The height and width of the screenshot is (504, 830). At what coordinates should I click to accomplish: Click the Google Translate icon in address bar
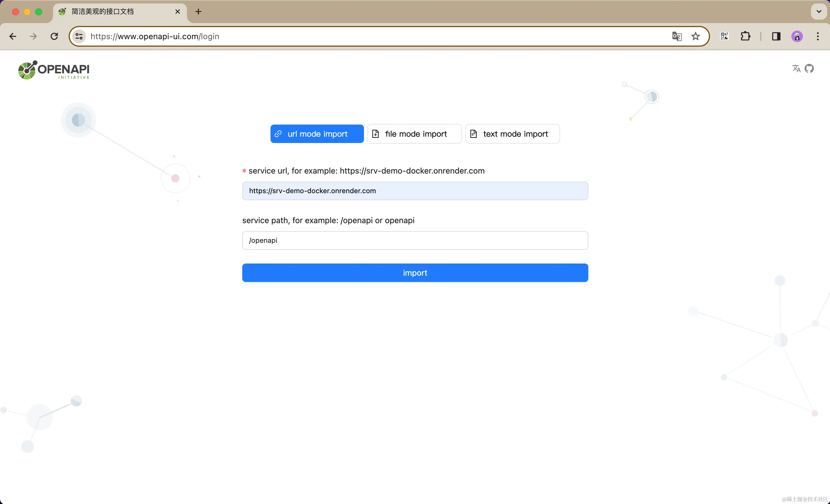coord(676,36)
